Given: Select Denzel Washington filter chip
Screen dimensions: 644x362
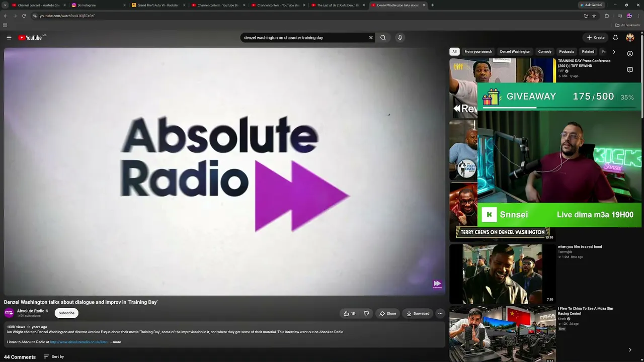Looking at the screenshot, I should click(515, 52).
